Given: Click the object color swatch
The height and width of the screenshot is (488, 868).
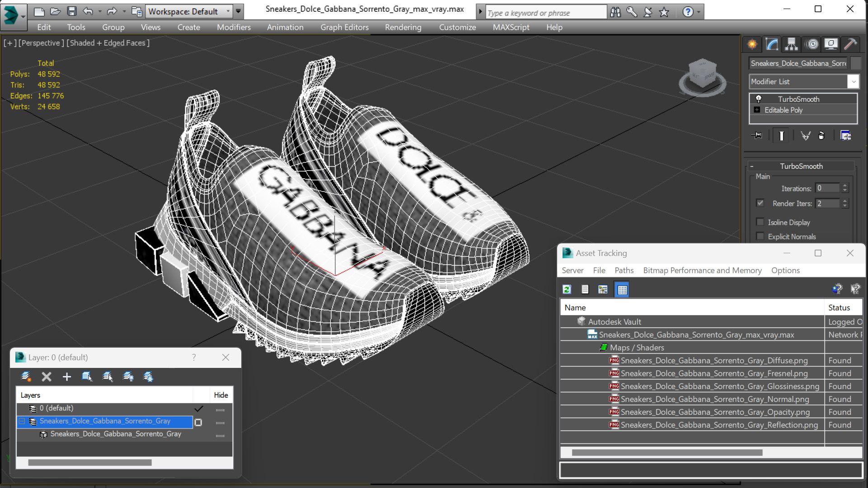Looking at the screenshot, I should click(x=855, y=63).
